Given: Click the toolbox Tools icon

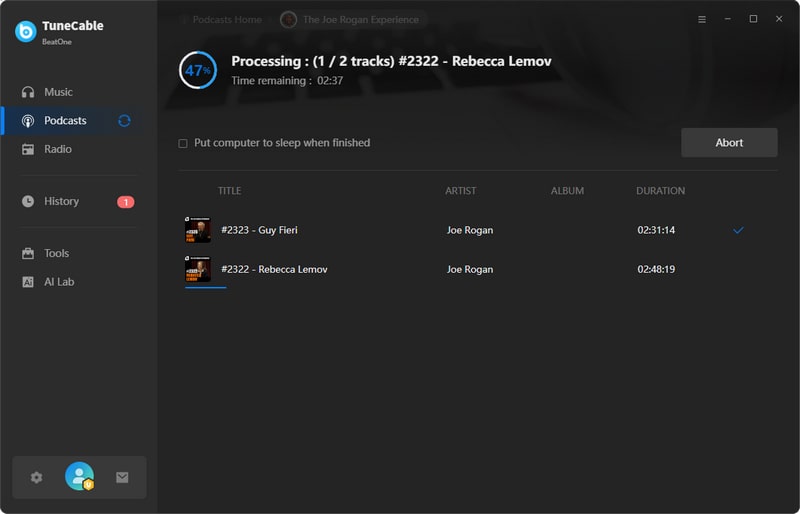Looking at the screenshot, I should (x=28, y=253).
